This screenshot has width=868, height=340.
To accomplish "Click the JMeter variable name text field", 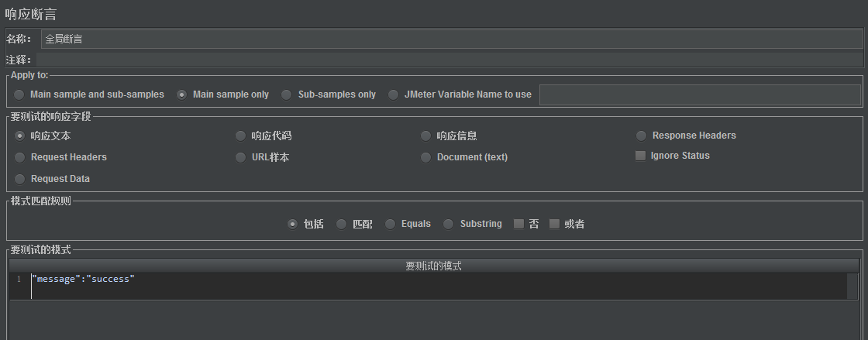I will coord(699,94).
